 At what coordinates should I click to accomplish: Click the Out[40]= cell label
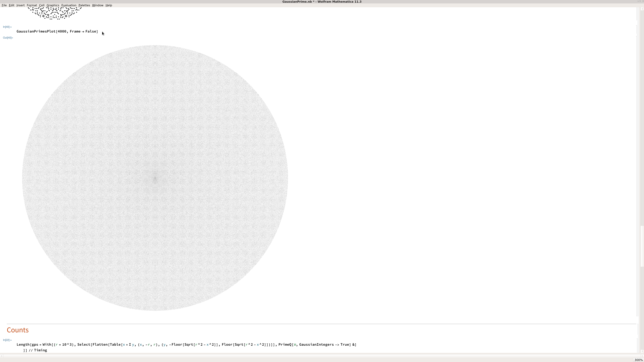pyautogui.click(x=8, y=38)
